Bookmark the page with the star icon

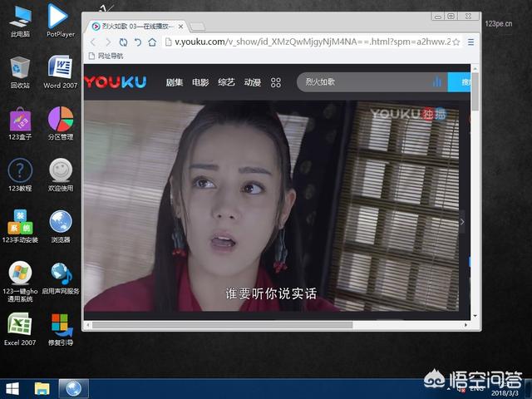tap(456, 42)
